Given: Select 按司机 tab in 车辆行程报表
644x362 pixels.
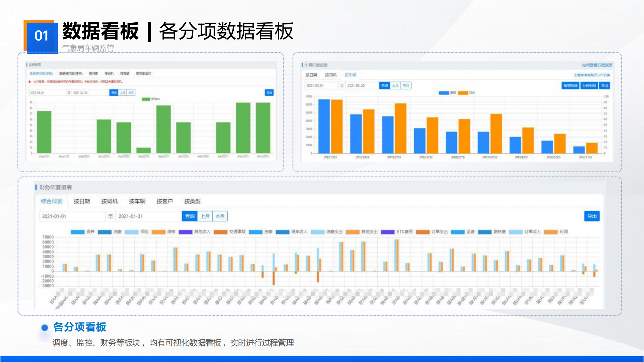Looking at the screenshot, I should tap(331, 75).
